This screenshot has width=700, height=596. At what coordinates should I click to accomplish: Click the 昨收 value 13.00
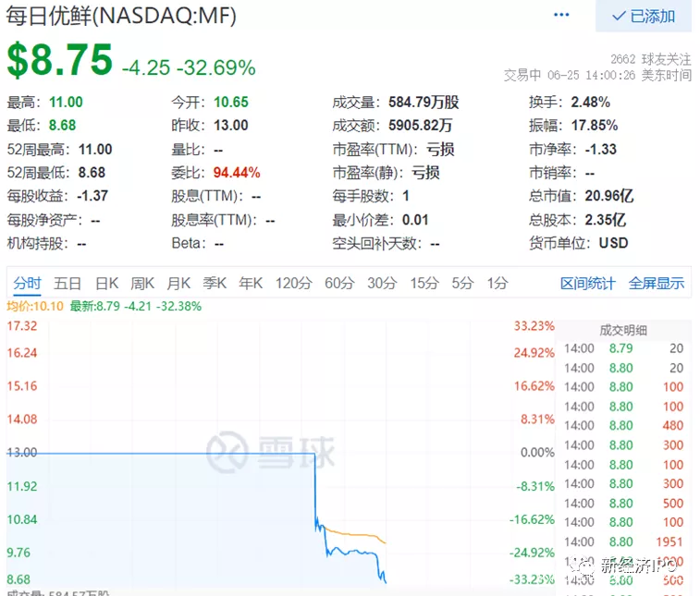pyautogui.click(x=231, y=126)
